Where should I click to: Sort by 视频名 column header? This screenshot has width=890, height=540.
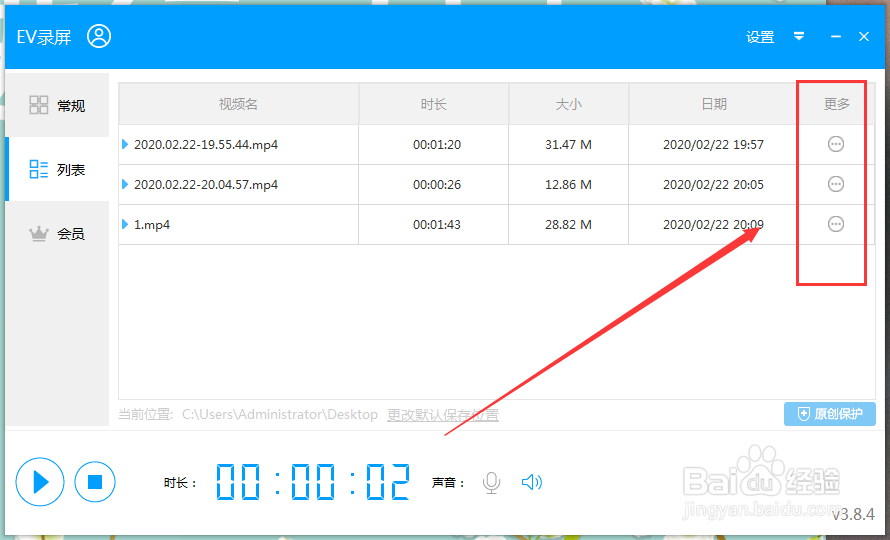[238, 104]
